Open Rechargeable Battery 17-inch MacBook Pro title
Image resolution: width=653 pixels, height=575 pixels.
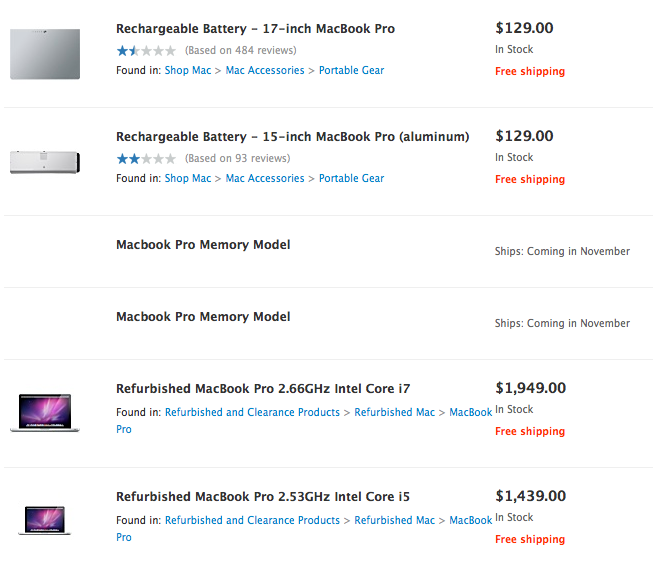pos(255,29)
